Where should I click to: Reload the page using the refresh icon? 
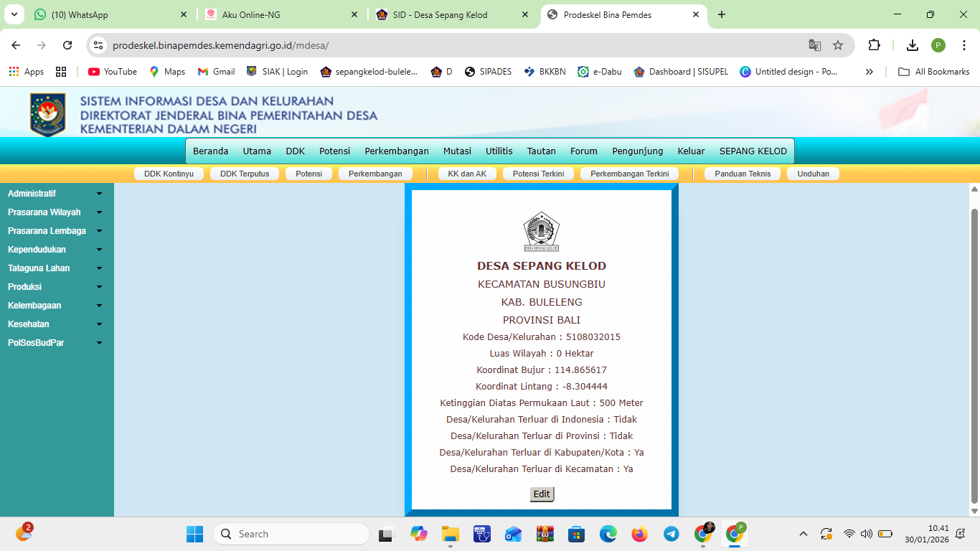click(67, 45)
